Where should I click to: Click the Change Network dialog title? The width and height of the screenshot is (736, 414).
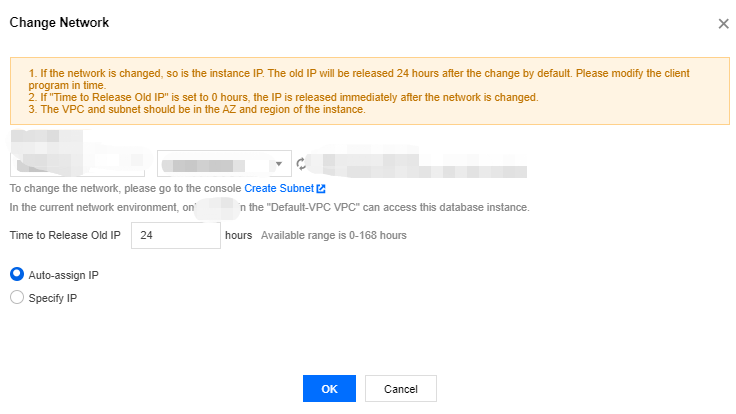coord(59,22)
